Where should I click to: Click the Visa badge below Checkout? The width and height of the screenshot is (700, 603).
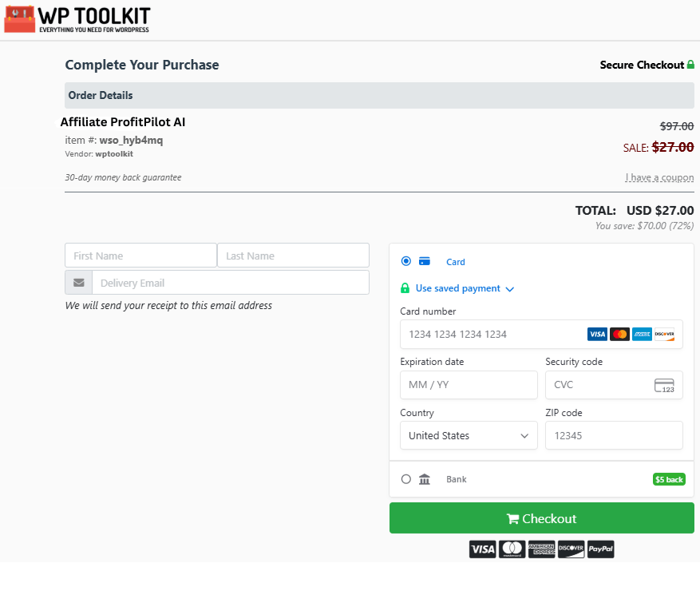point(482,549)
